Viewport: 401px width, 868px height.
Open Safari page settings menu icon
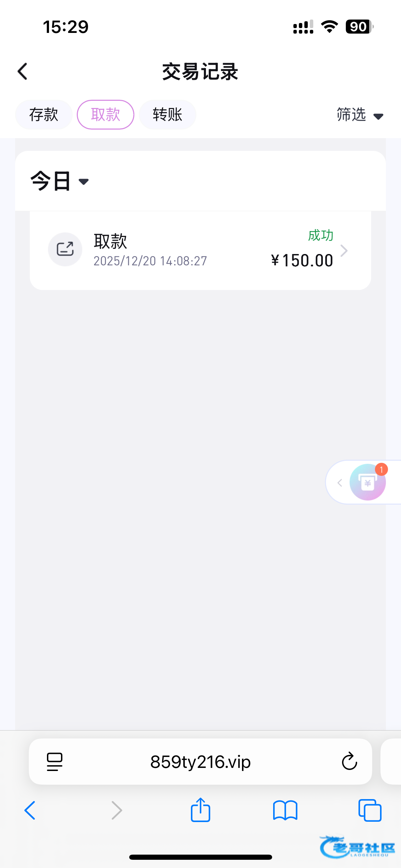[x=54, y=762]
